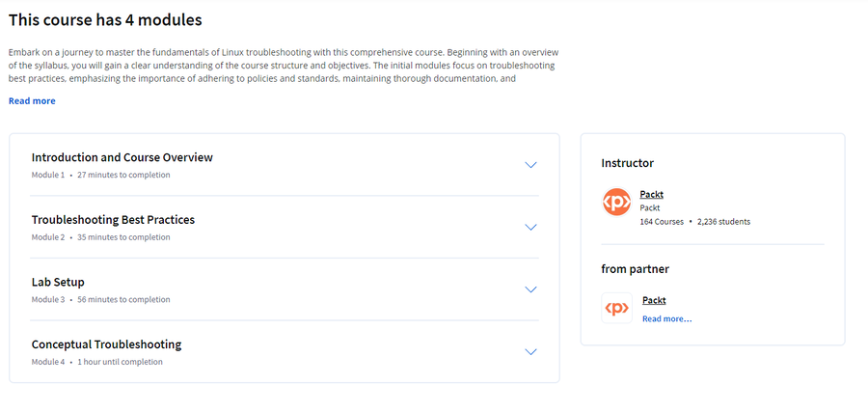Screen dimensions: 868x412
Task: Open the Packt instructor name link
Action: click(652, 194)
